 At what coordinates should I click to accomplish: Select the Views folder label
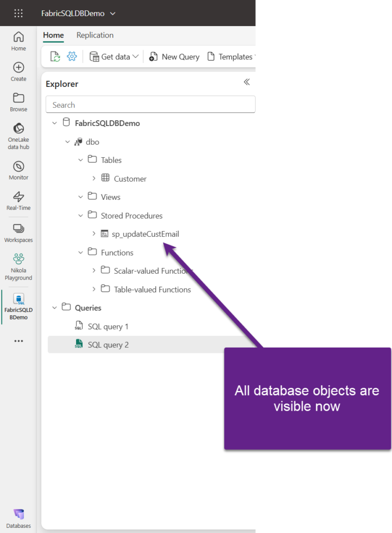(110, 197)
